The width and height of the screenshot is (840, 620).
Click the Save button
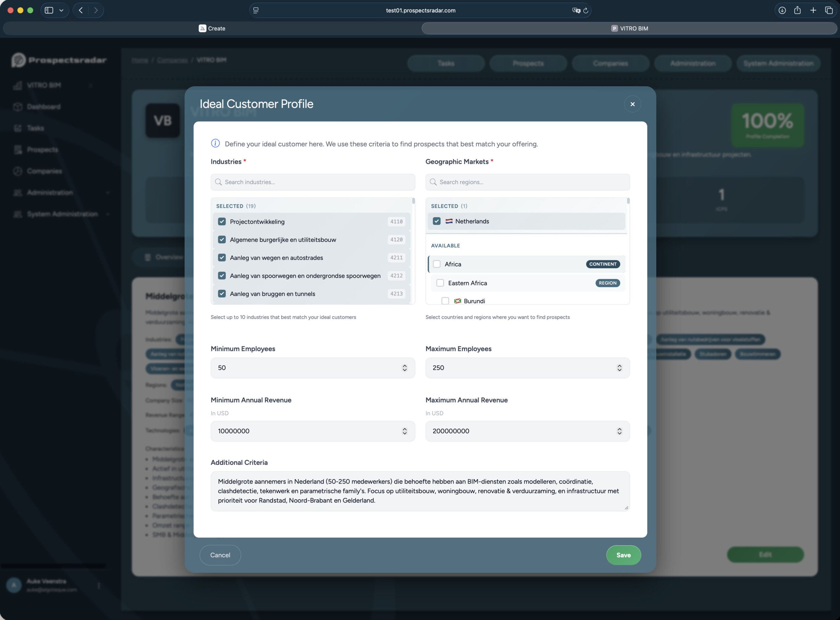623,555
